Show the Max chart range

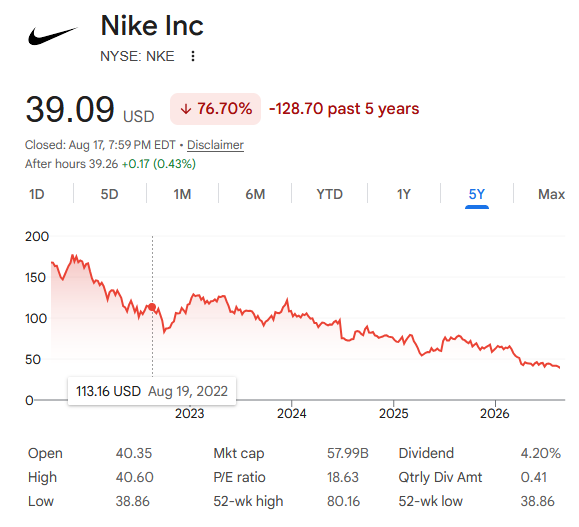(x=551, y=194)
